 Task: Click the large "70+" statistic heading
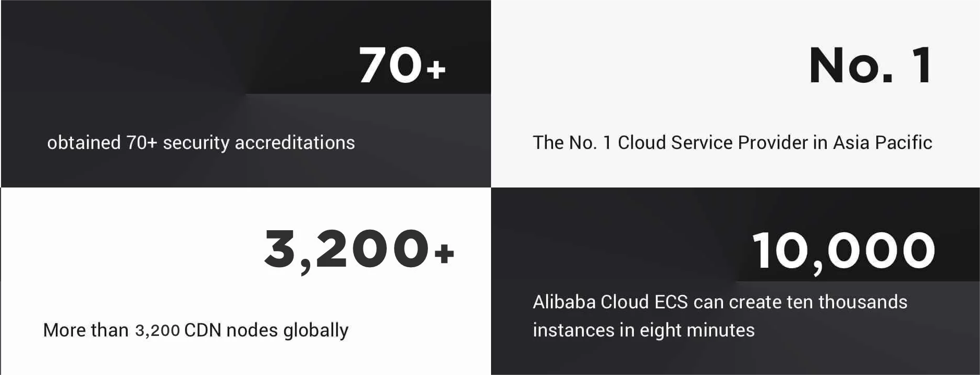[402, 65]
